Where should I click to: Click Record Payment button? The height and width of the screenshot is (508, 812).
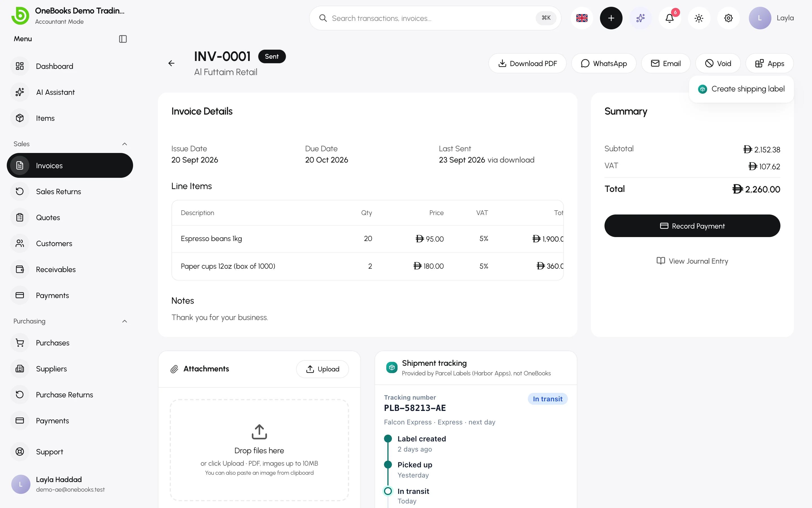point(692,226)
